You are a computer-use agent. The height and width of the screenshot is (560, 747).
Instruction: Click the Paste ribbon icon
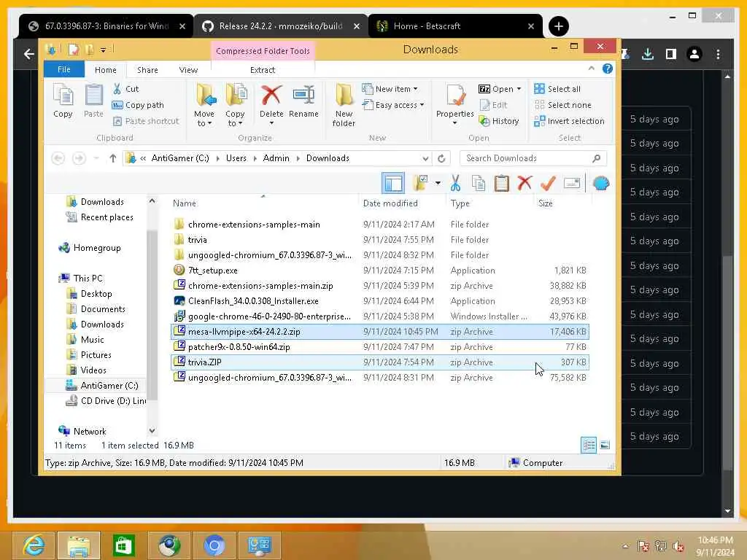coord(93,101)
